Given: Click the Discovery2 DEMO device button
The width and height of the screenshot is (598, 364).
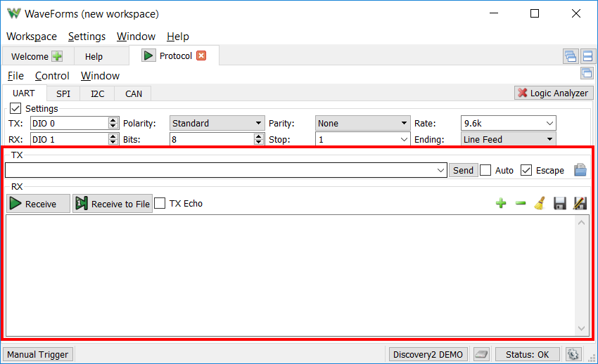Looking at the screenshot, I should pos(428,354).
